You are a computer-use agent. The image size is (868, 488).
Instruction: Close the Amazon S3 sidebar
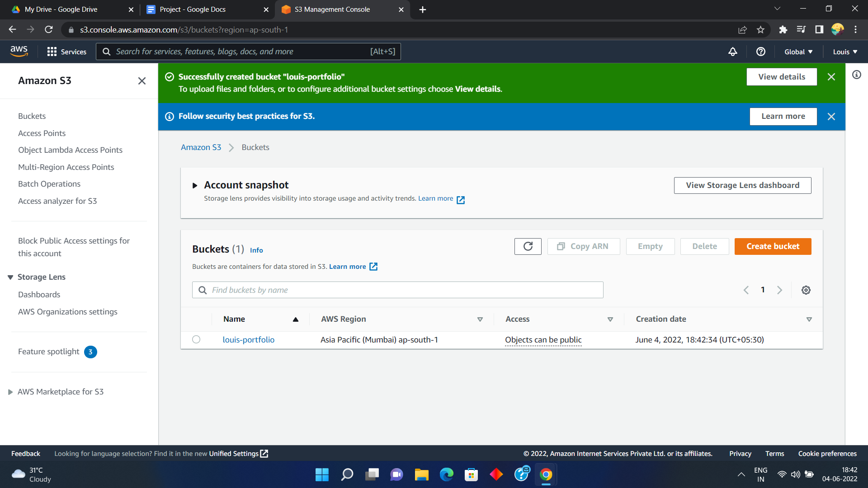click(x=142, y=81)
